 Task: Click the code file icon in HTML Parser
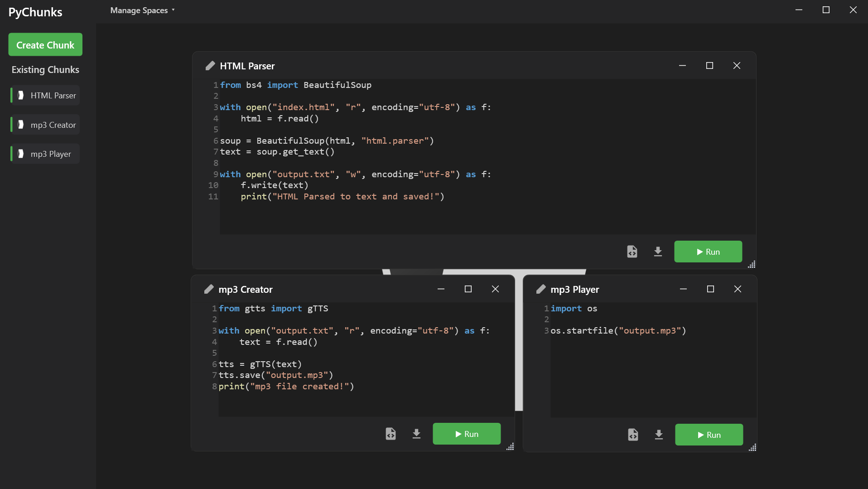point(632,252)
